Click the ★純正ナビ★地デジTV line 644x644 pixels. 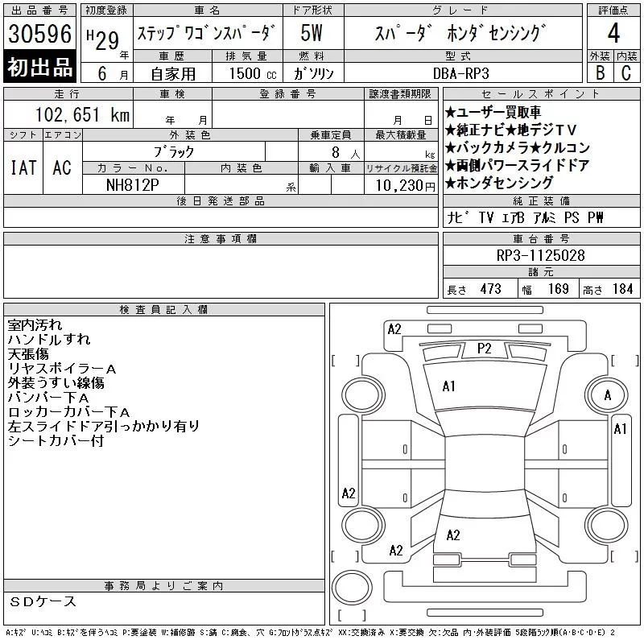click(511, 130)
